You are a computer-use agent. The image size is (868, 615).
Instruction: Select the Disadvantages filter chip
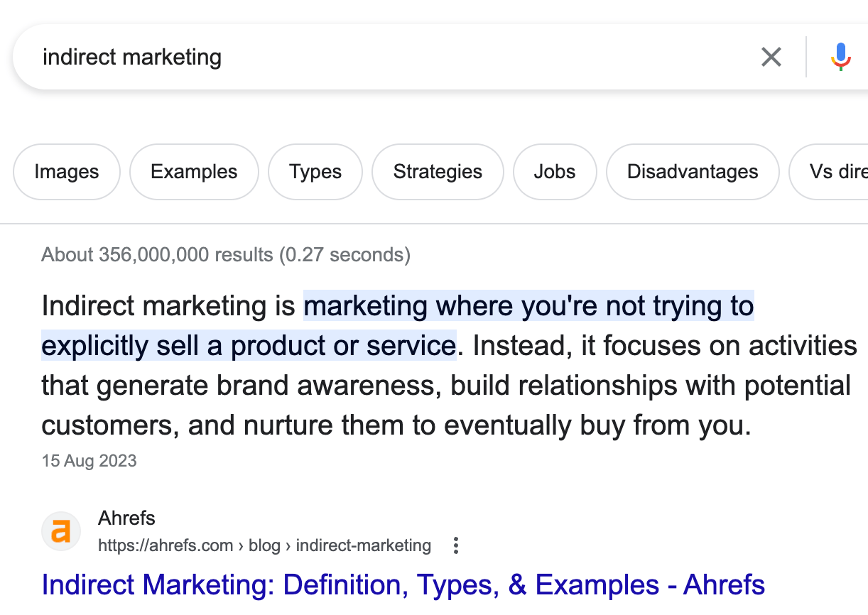point(692,171)
